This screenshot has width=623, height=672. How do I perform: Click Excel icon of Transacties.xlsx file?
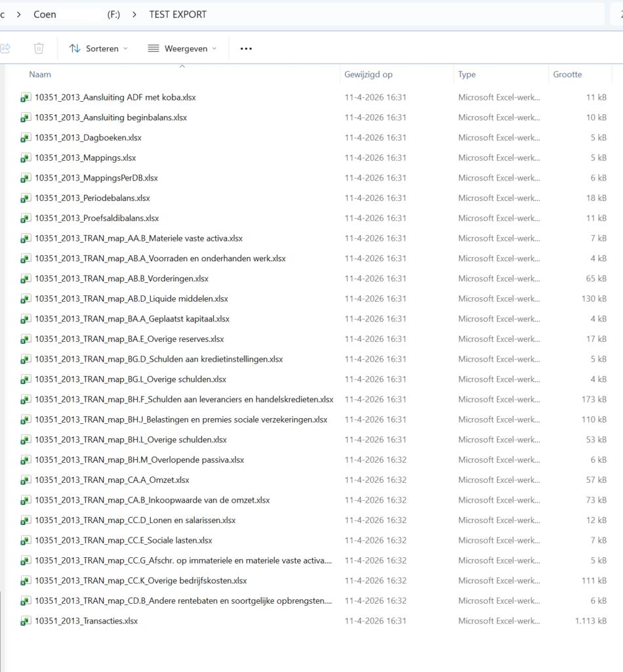pos(26,621)
